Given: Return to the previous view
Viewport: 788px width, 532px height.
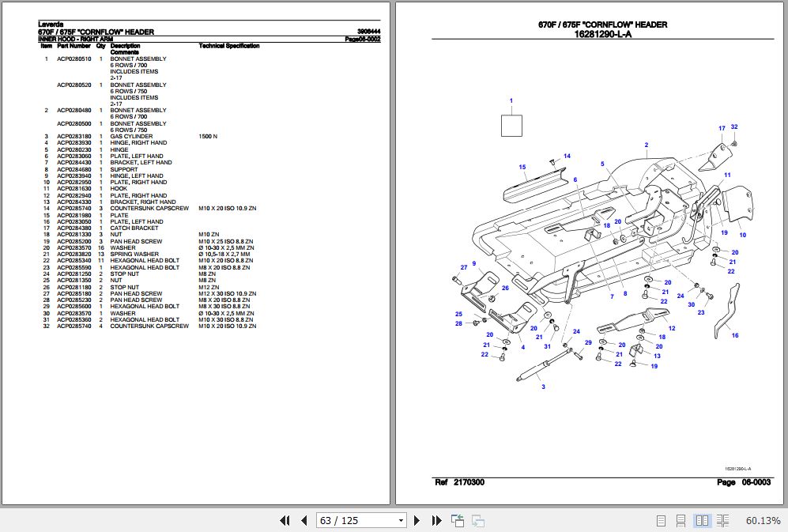Looking at the screenshot, I should click(456, 520).
